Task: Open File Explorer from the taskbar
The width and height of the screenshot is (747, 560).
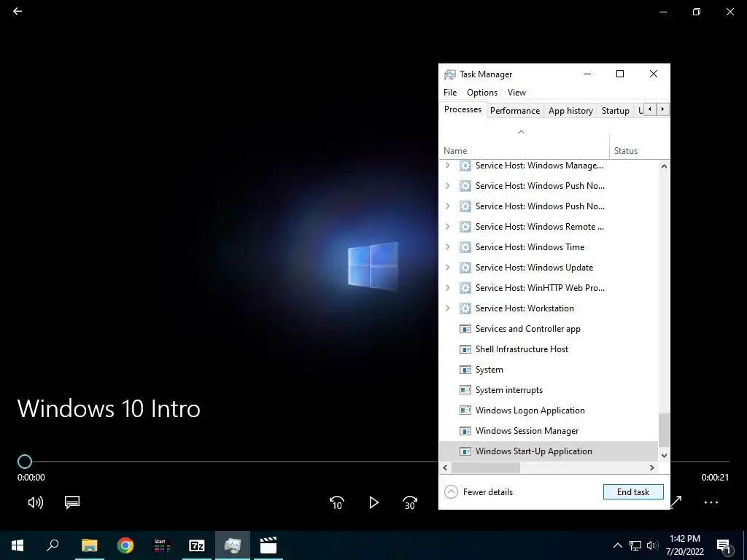Action: click(x=89, y=545)
